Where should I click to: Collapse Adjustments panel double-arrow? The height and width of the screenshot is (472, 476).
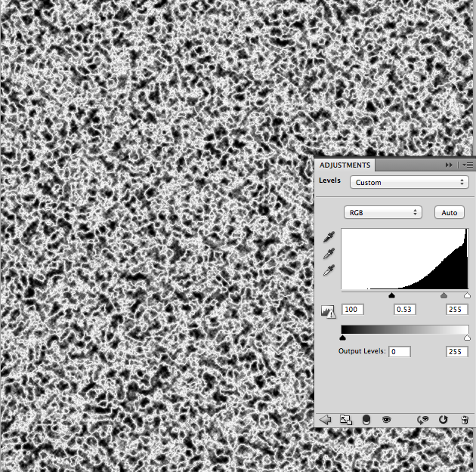[449, 165]
